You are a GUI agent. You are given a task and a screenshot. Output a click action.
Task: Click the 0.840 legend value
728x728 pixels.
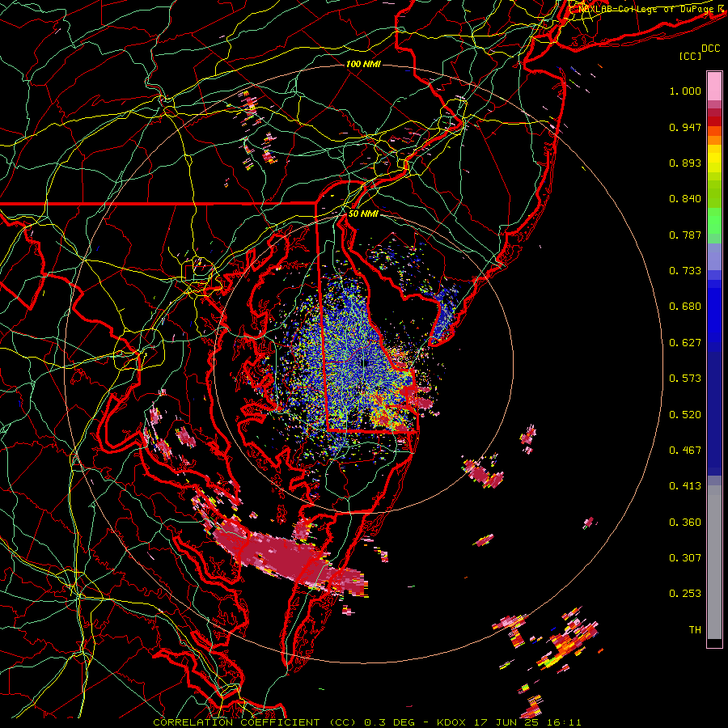coord(685,199)
